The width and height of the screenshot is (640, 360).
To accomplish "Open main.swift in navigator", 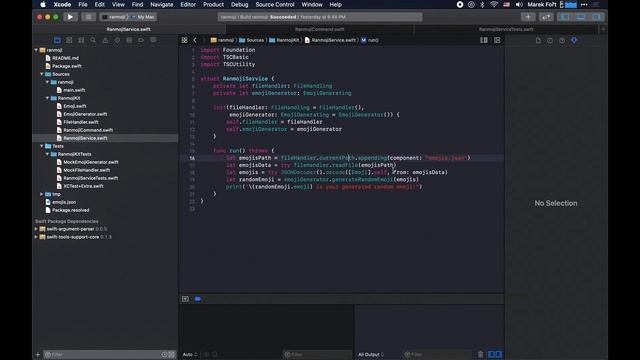I will click(74, 90).
